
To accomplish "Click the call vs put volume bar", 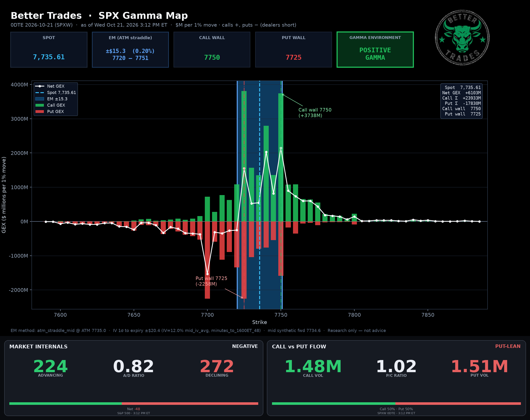I will 396,403.
